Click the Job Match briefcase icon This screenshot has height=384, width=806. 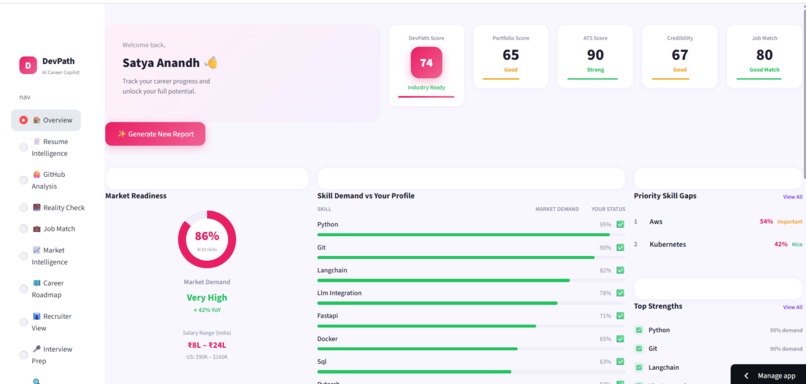click(36, 229)
